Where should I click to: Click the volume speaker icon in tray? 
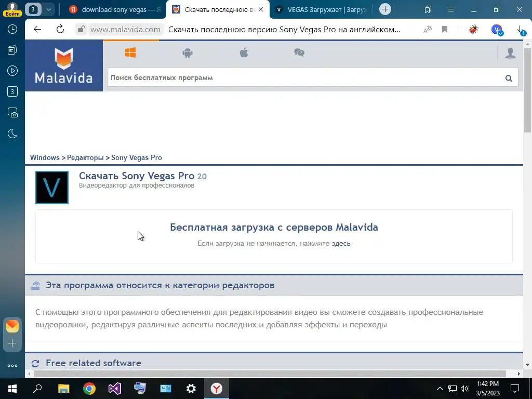pyautogui.click(x=464, y=389)
